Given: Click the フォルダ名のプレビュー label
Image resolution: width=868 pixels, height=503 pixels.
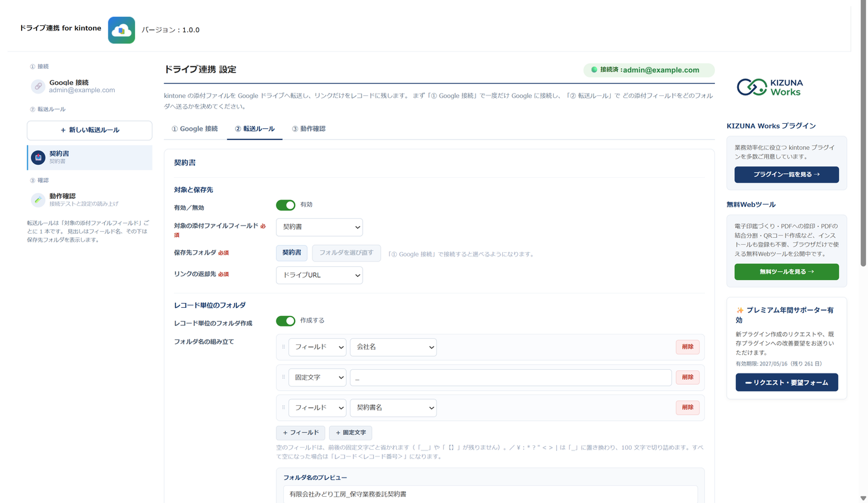Looking at the screenshot, I should [315, 478].
